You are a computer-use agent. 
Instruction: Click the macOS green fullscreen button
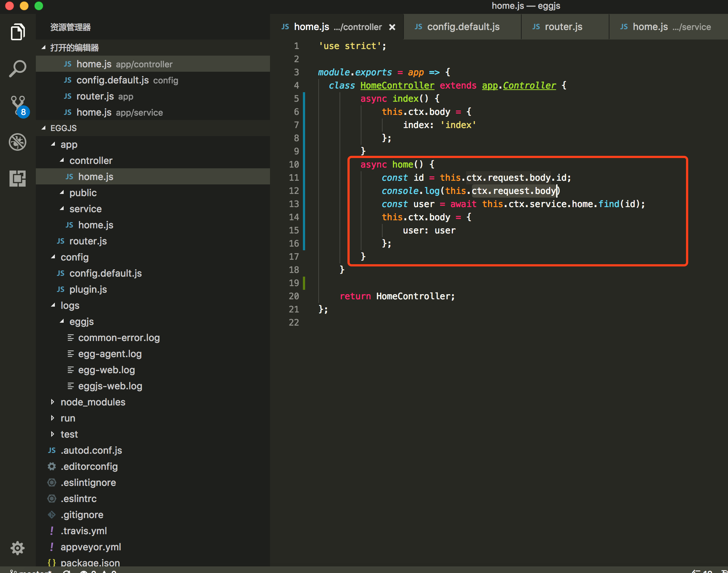pyautogui.click(x=39, y=6)
